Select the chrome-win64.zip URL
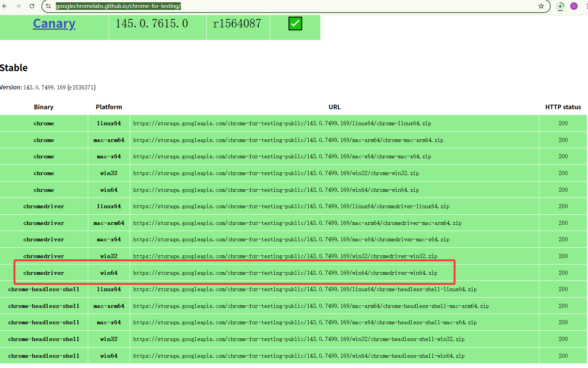Screen dimensions: 588x368 276,190
